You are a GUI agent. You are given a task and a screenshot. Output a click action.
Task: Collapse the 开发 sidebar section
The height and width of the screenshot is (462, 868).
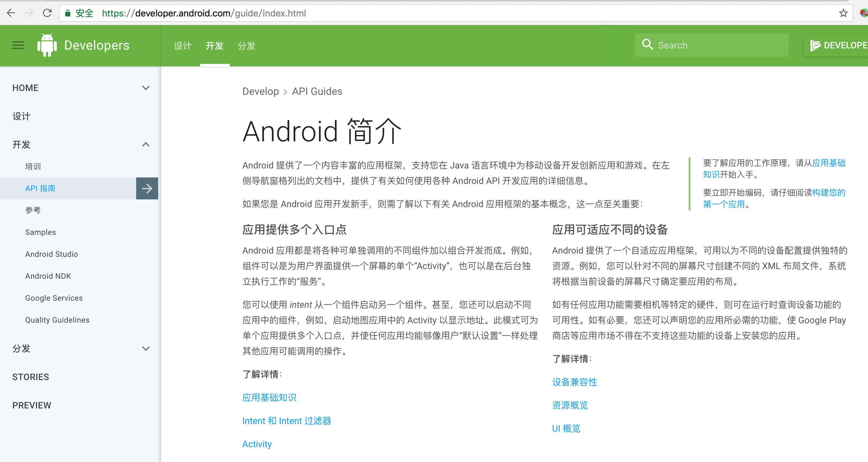click(x=146, y=144)
